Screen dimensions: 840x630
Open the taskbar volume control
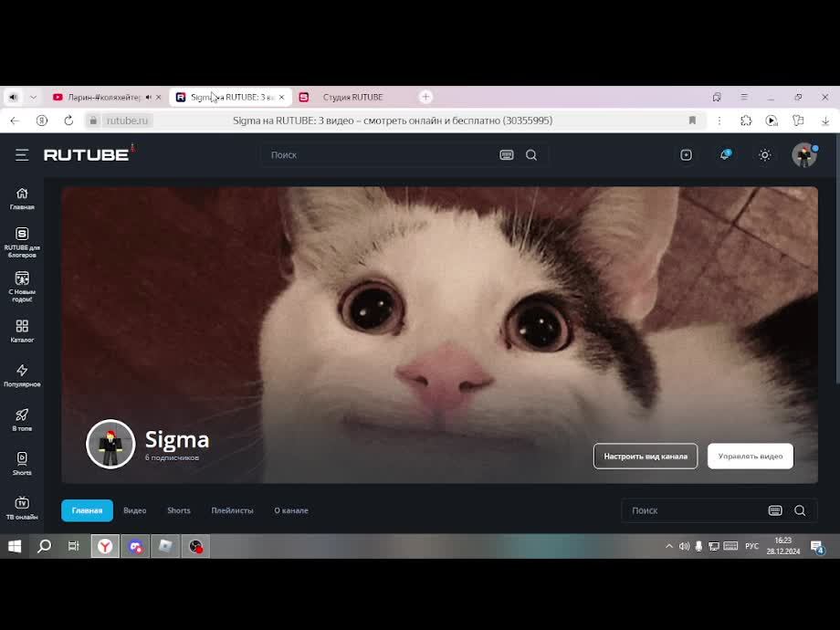[x=684, y=546]
